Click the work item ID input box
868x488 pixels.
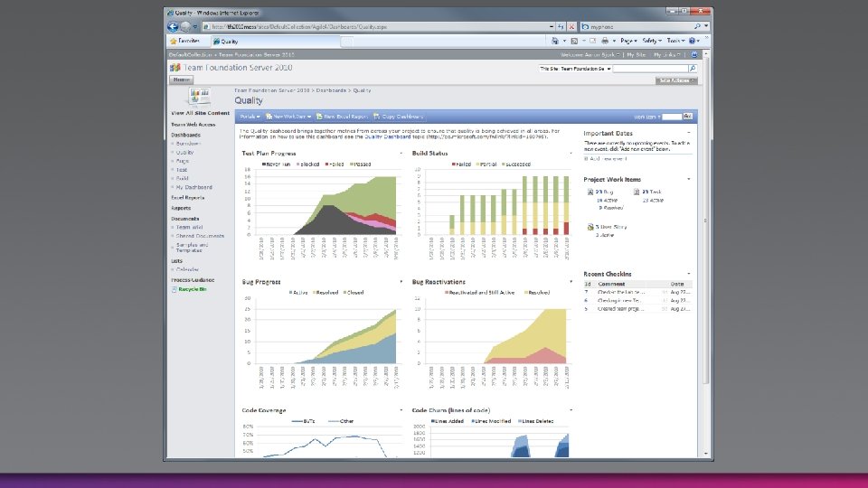click(x=672, y=117)
